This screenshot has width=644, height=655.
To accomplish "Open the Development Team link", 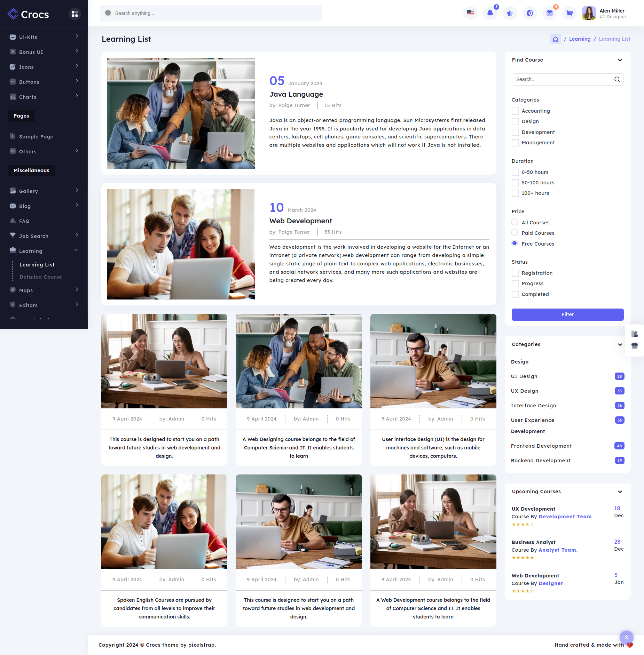I will pyautogui.click(x=565, y=517).
